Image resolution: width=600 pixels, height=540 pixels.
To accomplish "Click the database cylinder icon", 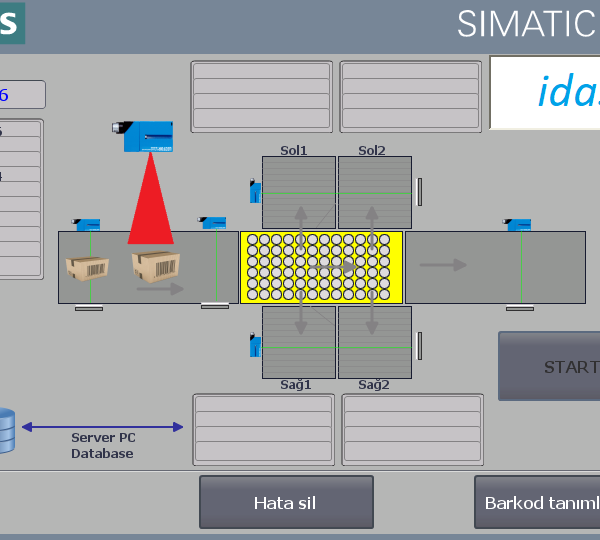I will tap(5, 430).
